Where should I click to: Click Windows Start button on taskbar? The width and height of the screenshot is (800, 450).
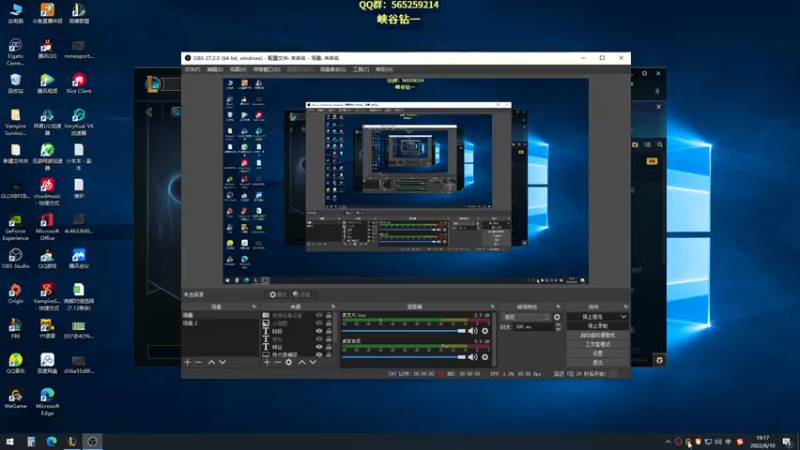coord(10,442)
